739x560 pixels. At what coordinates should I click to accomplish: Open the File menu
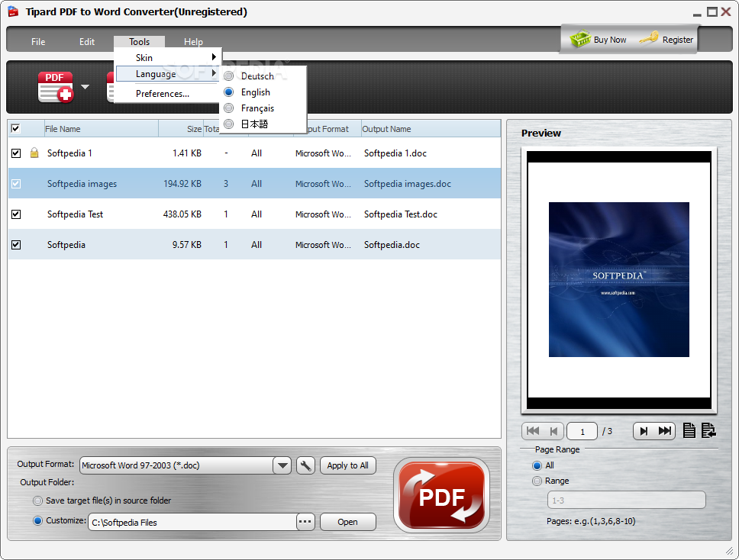click(x=38, y=41)
